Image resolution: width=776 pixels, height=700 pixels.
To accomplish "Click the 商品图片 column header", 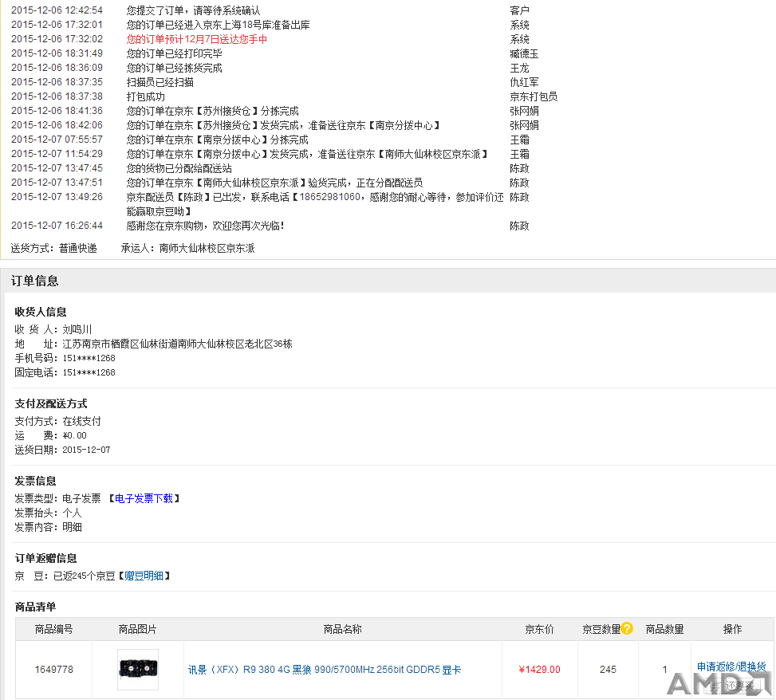I will [x=138, y=629].
